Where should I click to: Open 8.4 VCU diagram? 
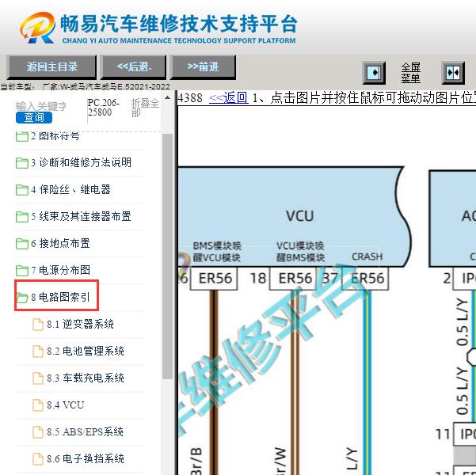(65, 405)
